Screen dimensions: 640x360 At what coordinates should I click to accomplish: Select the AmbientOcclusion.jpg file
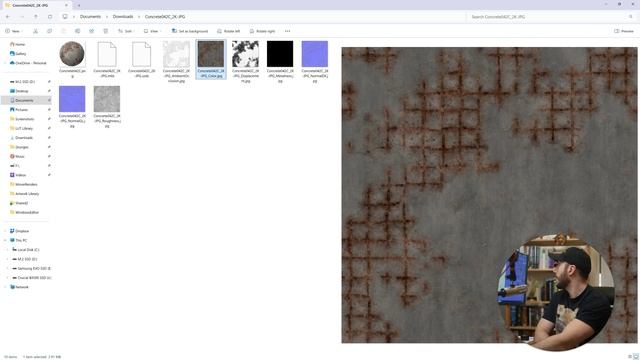(176, 62)
